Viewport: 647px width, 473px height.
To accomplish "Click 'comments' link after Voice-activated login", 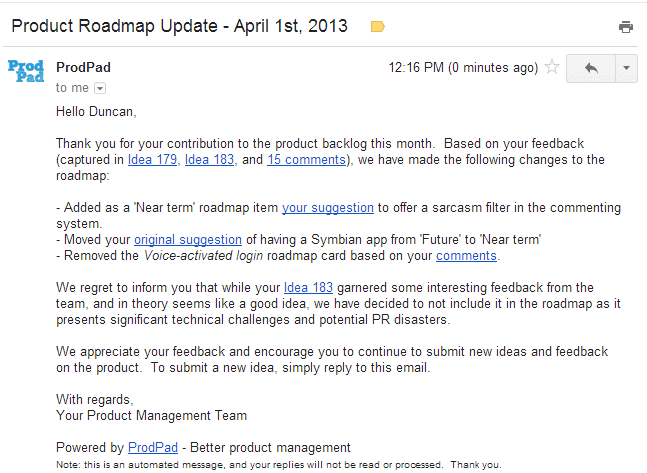I will tap(466, 256).
